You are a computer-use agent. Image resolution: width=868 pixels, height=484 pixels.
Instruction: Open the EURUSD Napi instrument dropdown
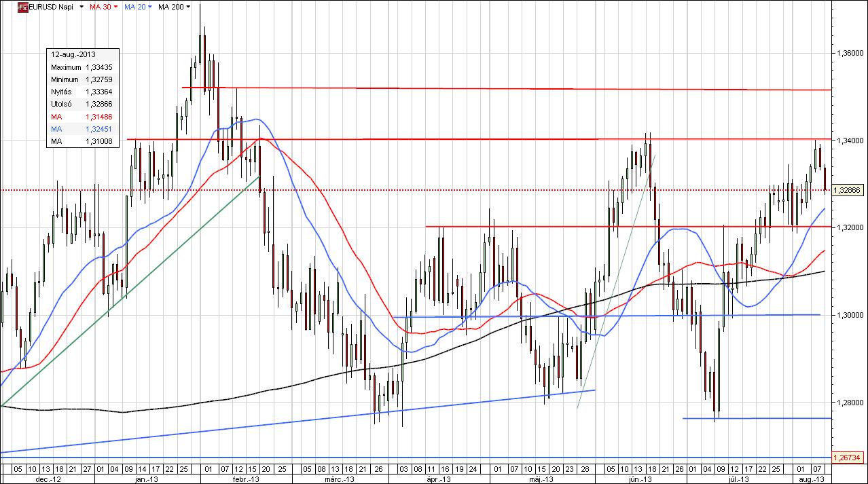pos(82,7)
